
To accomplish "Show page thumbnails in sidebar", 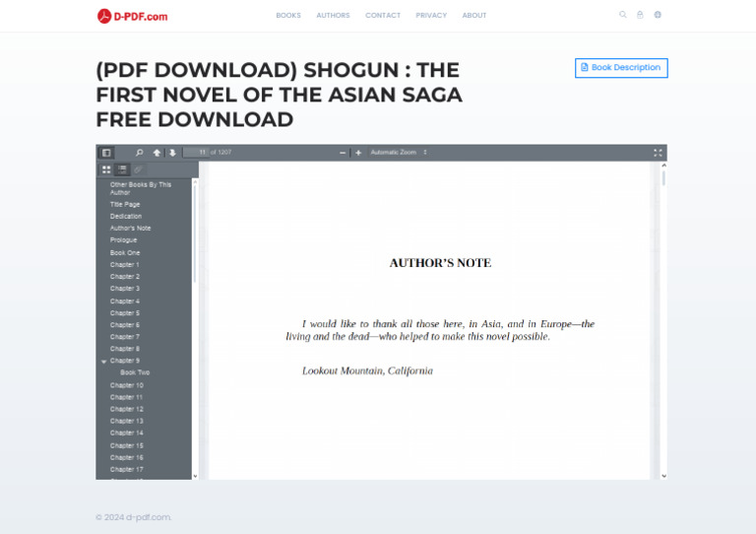I will pos(106,169).
